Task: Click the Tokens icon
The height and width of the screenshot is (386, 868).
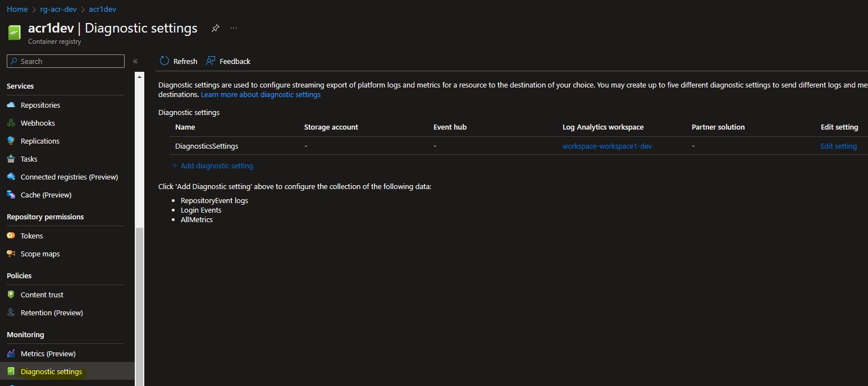Action: tap(11, 236)
